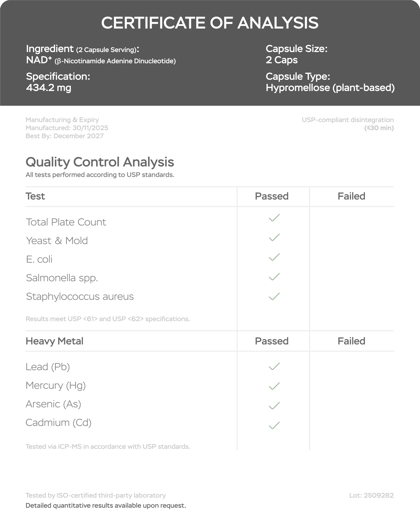The height and width of the screenshot is (525, 420).
Task: Click the Yeast & Mold passed checkmark
Action: [x=274, y=237]
